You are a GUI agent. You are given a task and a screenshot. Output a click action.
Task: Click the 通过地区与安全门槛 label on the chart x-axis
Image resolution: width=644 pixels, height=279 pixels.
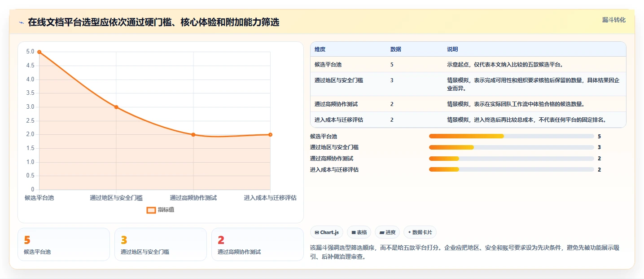116,198
